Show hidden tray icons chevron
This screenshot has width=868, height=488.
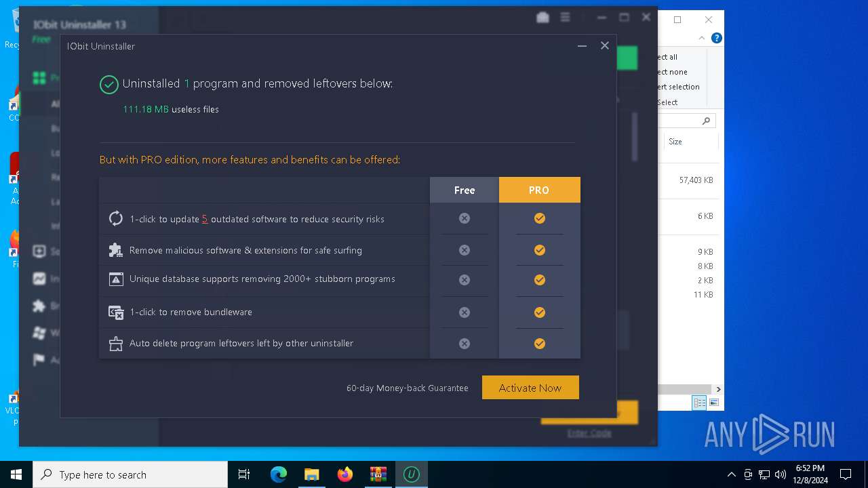(731, 474)
